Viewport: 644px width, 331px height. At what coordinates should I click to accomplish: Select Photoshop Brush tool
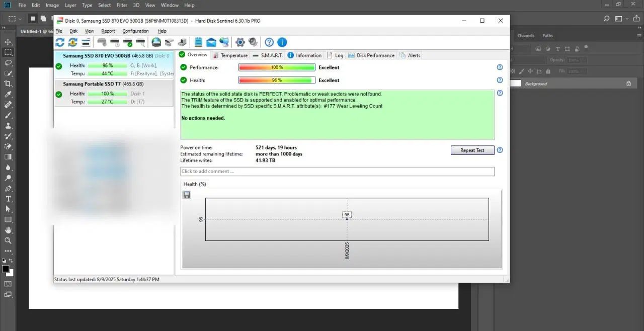[8, 115]
